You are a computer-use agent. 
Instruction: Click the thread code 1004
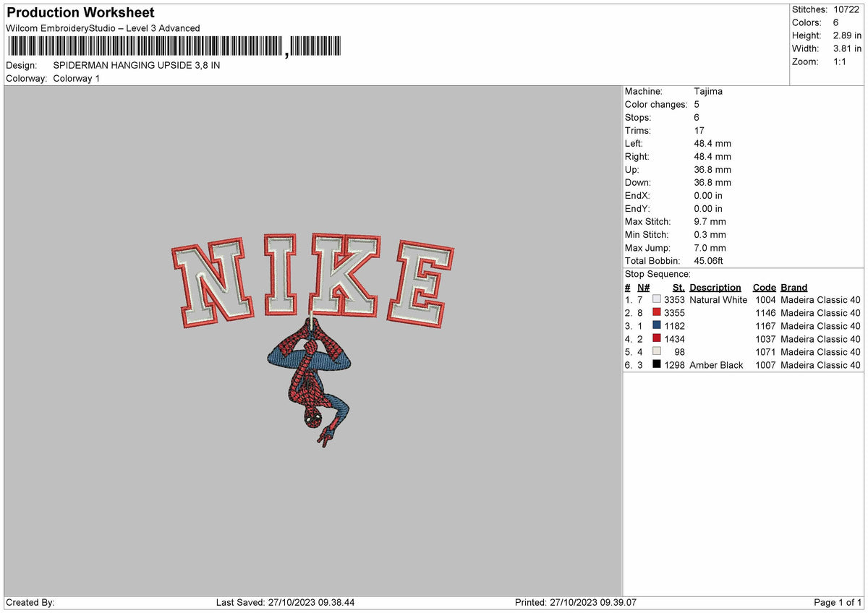(765, 299)
